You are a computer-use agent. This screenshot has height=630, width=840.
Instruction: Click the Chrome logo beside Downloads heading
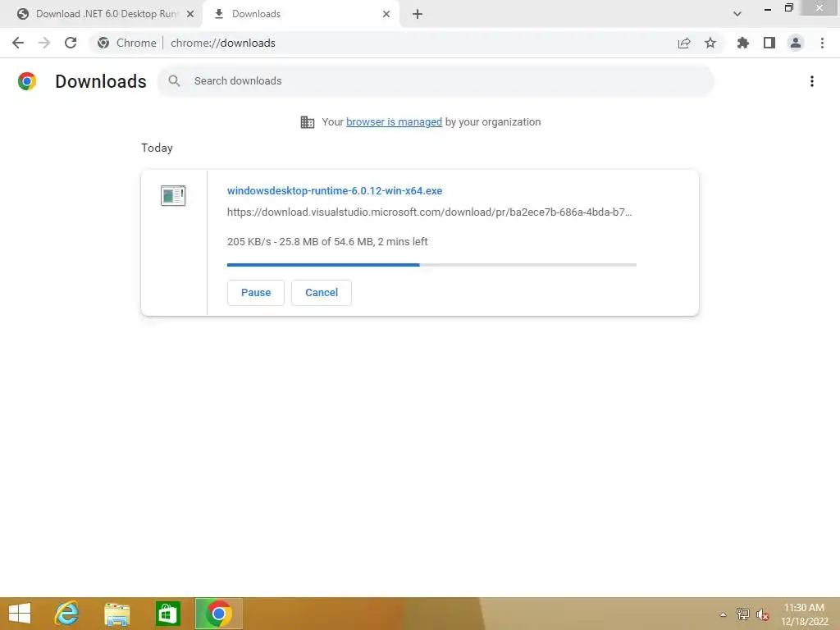(x=27, y=81)
